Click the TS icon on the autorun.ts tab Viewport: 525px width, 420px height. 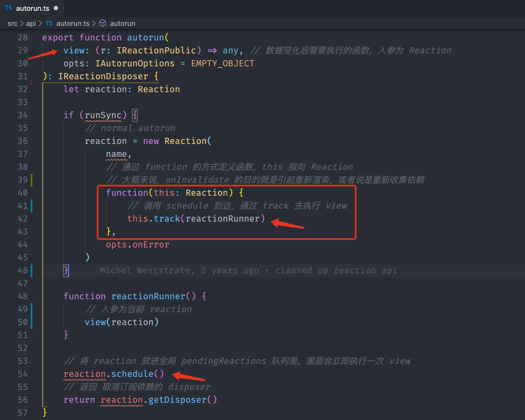[9, 8]
